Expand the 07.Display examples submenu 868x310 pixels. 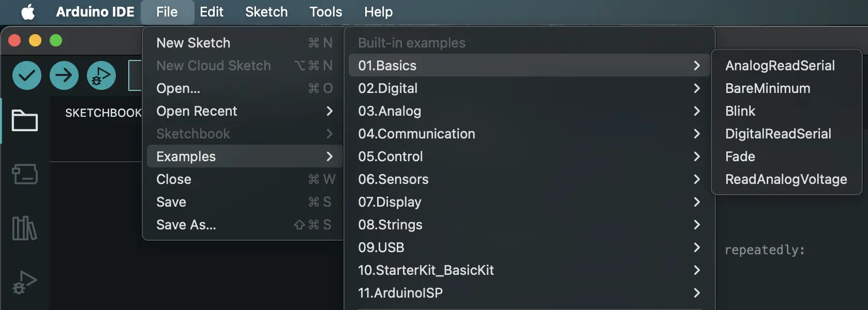[x=391, y=202]
